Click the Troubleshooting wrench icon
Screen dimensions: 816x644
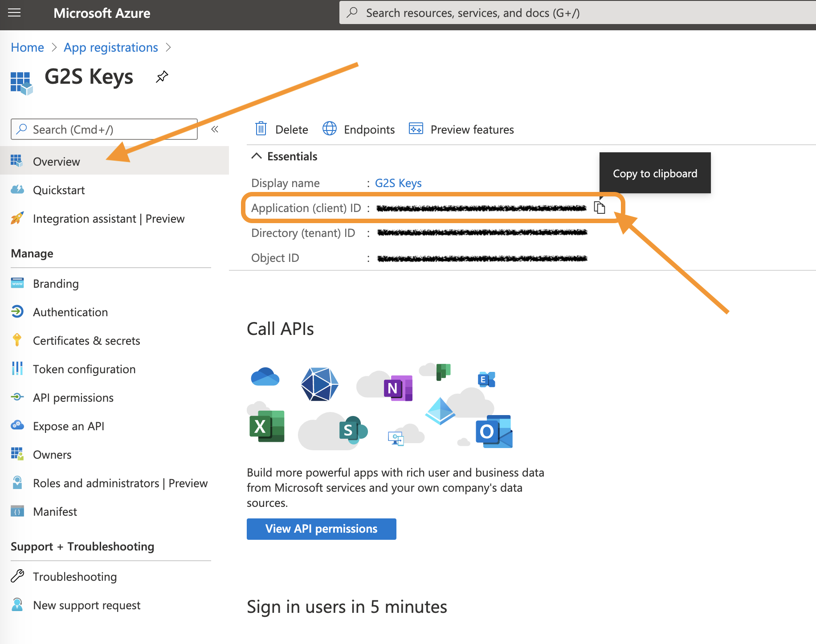(x=17, y=576)
